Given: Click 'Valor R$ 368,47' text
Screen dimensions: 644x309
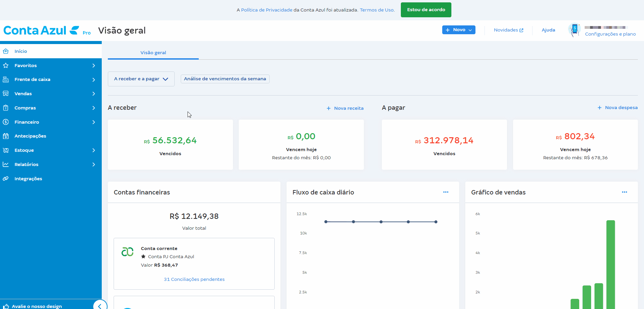Looking at the screenshot, I should pos(159,265).
